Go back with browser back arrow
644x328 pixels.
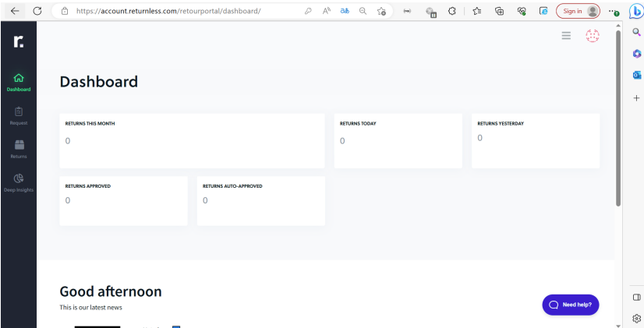pyautogui.click(x=15, y=11)
